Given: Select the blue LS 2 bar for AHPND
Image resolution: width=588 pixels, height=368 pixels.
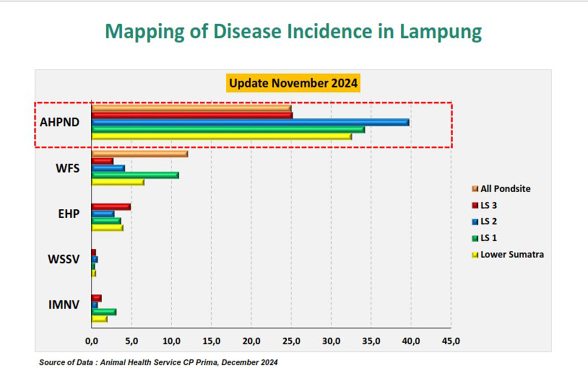Looking at the screenshot, I should click(250, 122).
